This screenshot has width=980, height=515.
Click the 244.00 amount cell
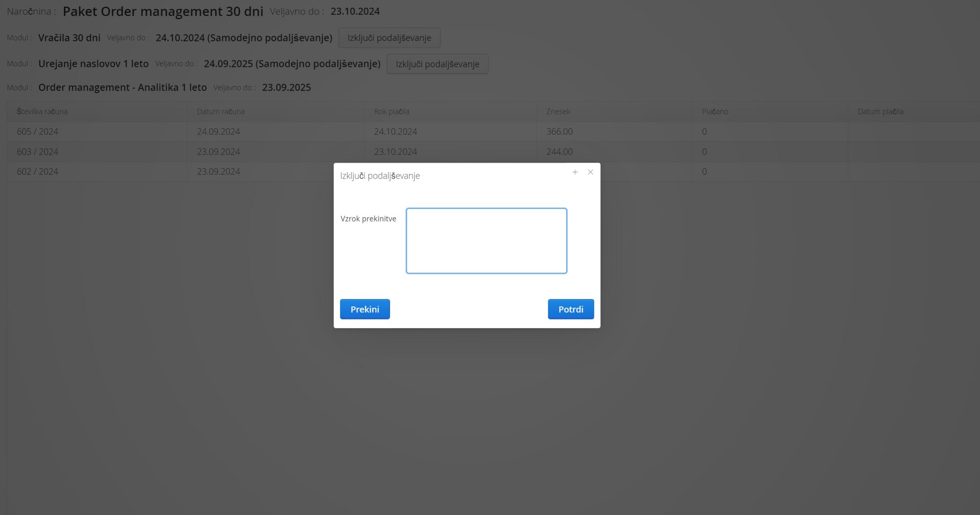[x=559, y=152]
